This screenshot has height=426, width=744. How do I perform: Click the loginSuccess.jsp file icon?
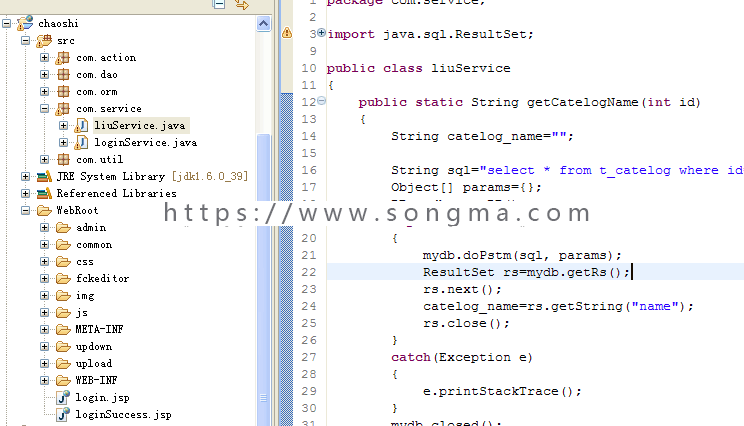tap(63, 414)
